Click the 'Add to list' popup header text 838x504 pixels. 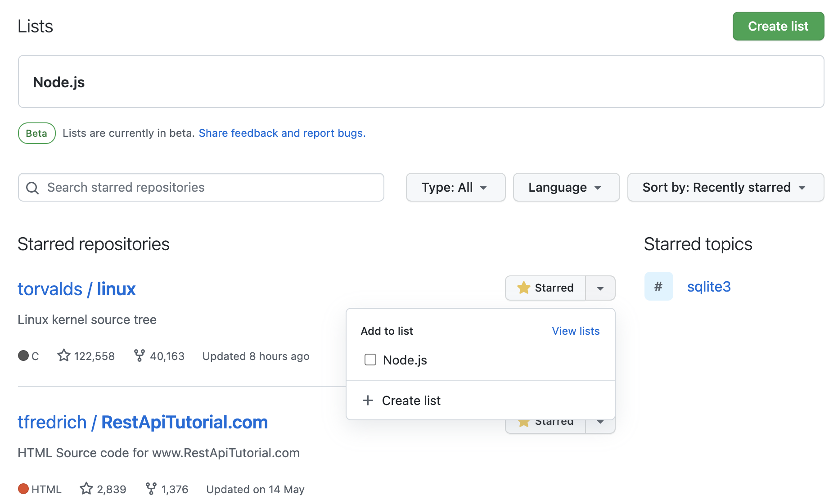click(x=387, y=331)
